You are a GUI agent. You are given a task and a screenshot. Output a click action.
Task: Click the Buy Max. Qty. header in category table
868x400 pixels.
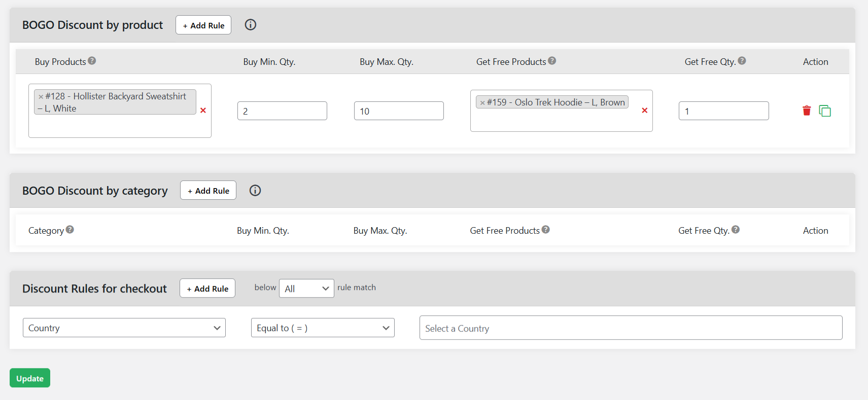[x=380, y=230]
